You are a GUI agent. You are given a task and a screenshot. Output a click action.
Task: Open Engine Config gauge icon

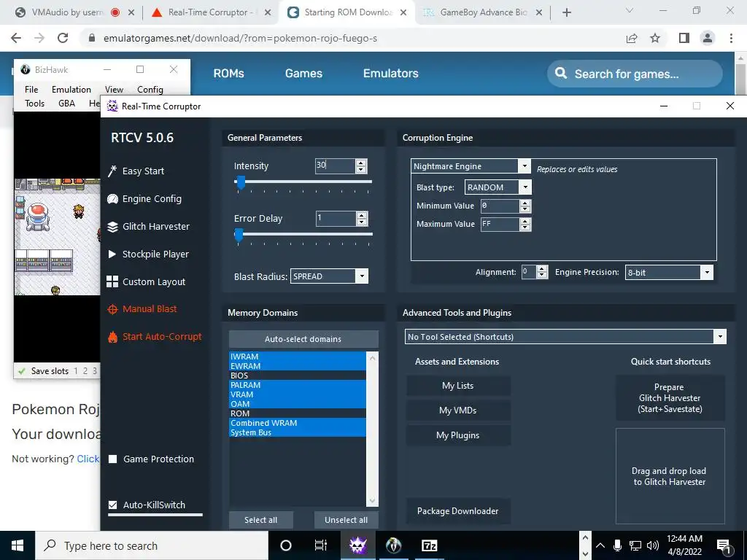(x=112, y=198)
